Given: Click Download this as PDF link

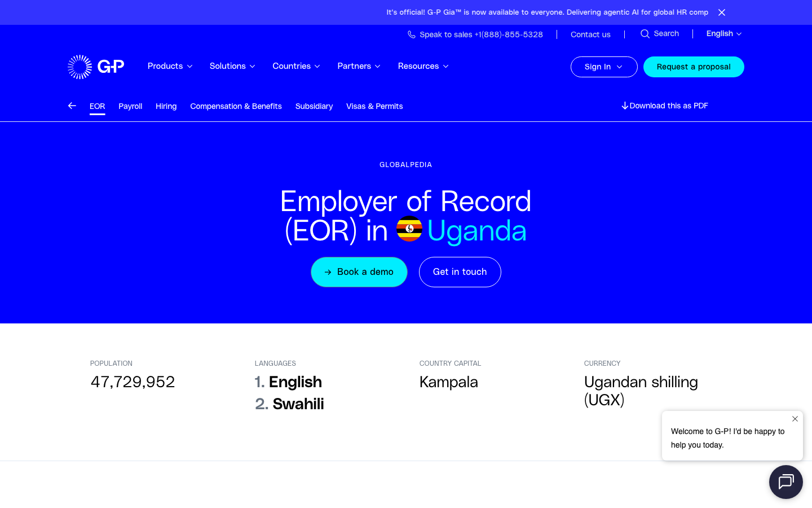Looking at the screenshot, I should tap(665, 106).
